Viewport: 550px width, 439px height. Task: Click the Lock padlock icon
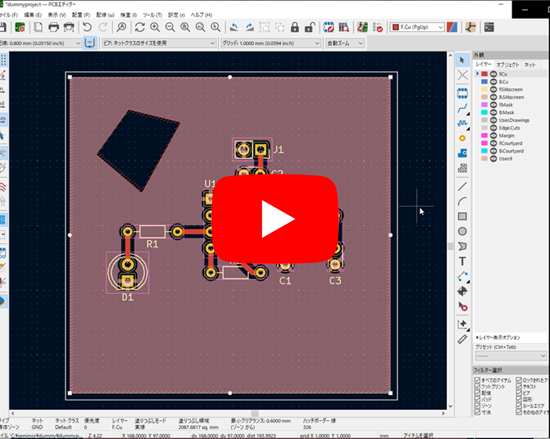tap(294, 27)
